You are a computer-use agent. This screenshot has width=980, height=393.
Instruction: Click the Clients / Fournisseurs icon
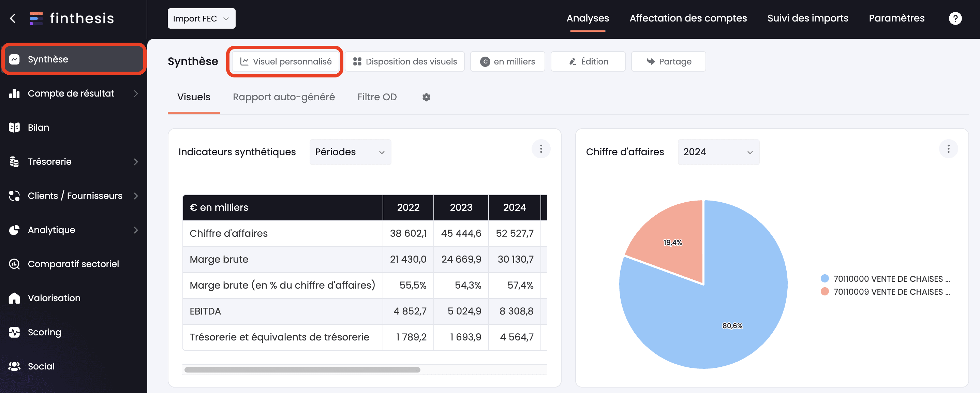coord(14,196)
